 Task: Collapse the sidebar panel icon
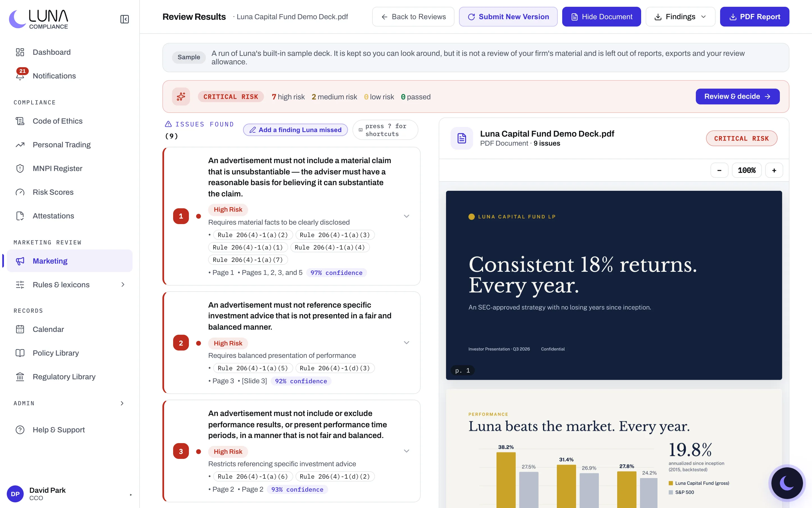pos(125,19)
